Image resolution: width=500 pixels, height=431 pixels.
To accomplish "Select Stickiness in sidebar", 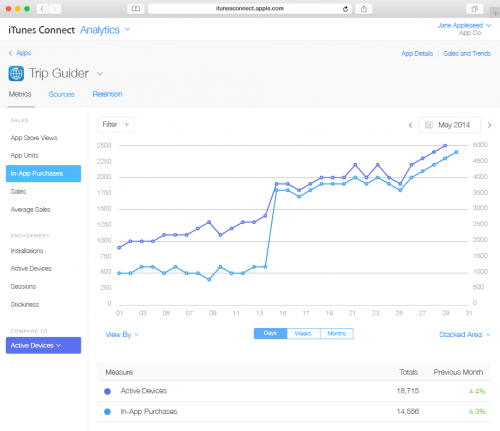I will pos(25,305).
